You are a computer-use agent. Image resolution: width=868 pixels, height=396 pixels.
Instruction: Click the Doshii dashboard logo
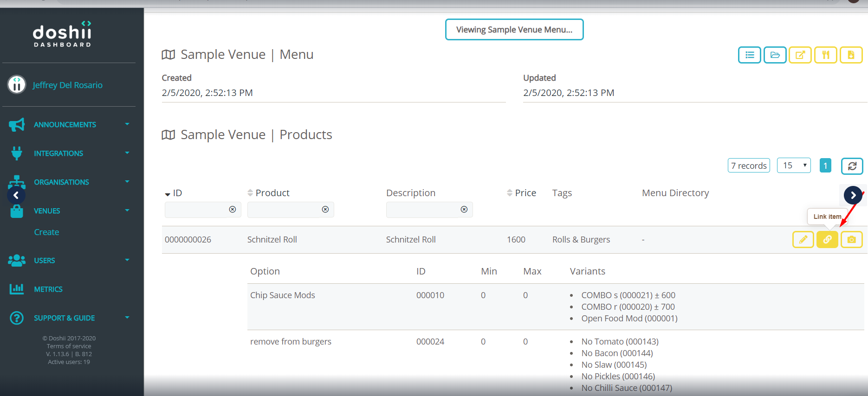(x=62, y=34)
